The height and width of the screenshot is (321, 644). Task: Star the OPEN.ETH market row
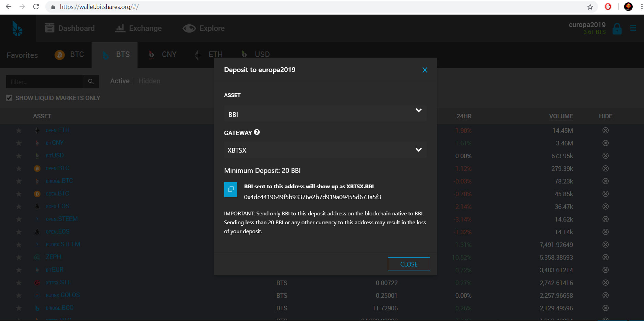(19, 130)
